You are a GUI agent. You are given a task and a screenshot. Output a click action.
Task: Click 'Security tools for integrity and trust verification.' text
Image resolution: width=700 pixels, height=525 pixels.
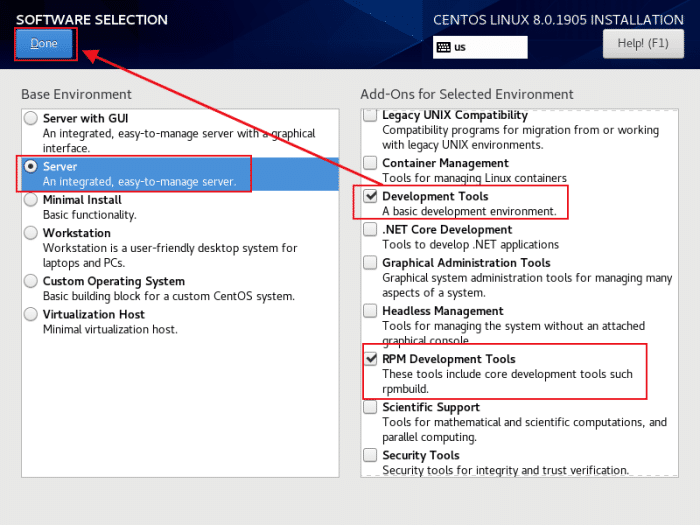(505, 471)
